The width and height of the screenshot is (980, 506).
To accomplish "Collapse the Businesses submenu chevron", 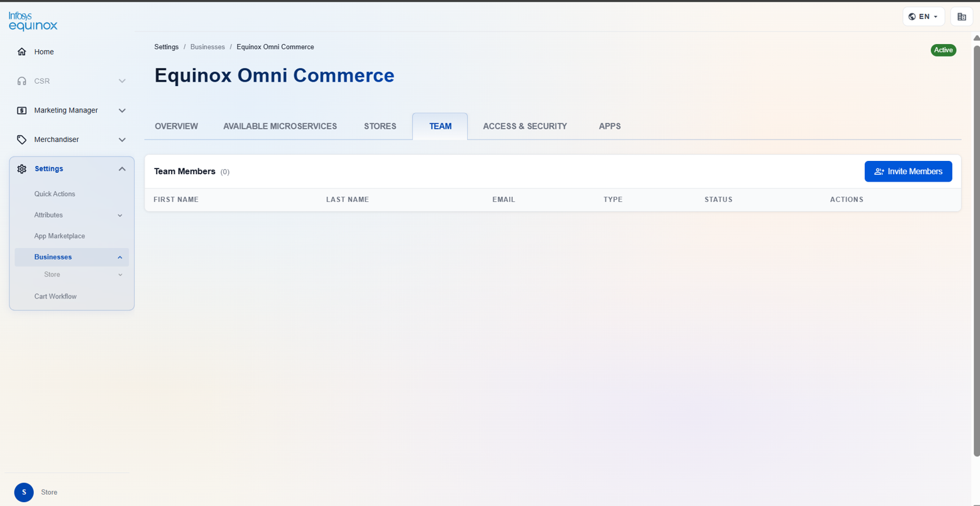I will point(120,257).
